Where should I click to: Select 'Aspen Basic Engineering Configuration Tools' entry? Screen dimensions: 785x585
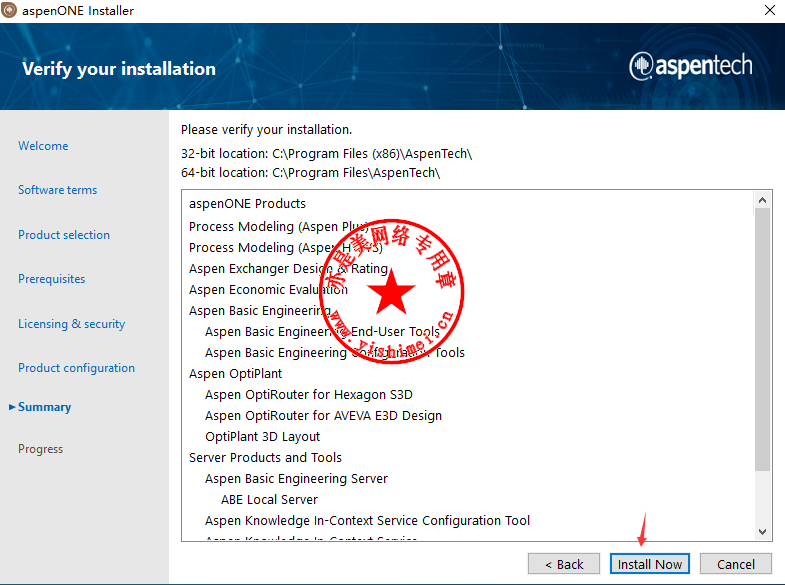pyautogui.click(x=335, y=353)
